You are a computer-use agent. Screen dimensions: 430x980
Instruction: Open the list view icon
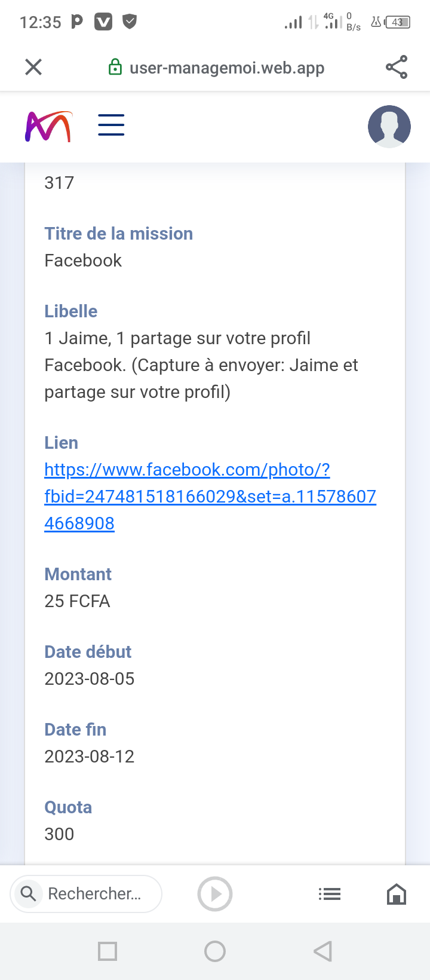tap(330, 894)
